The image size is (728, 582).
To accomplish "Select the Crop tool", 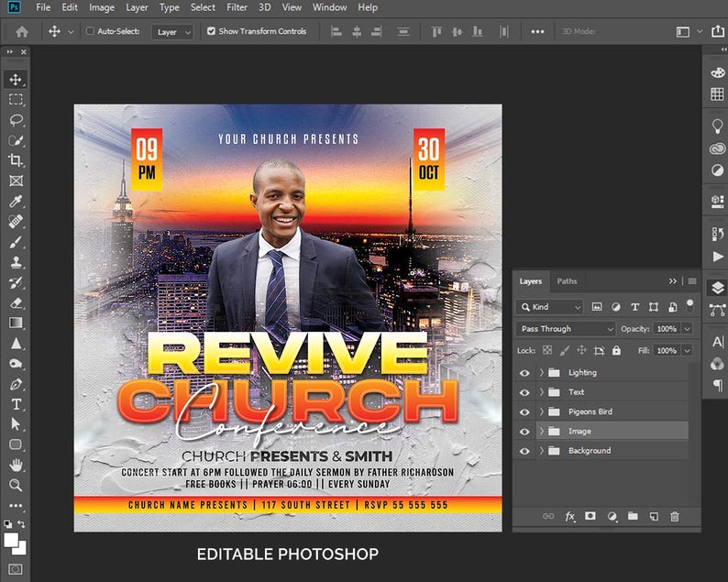I will 16,160.
